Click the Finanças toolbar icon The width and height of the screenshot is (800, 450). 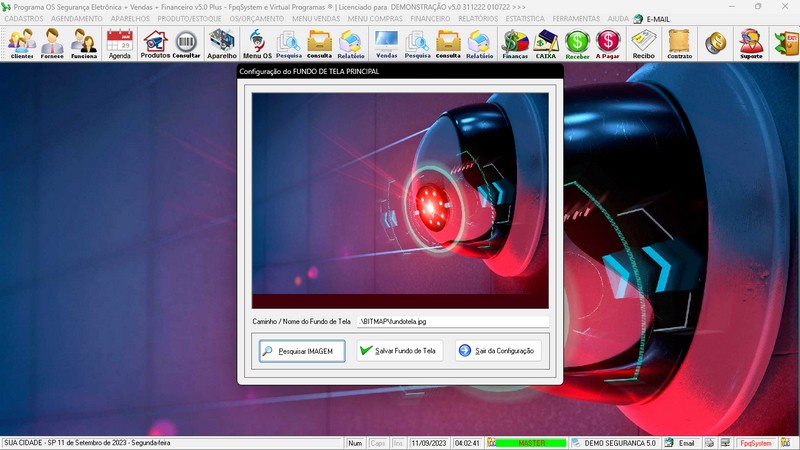(x=515, y=44)
